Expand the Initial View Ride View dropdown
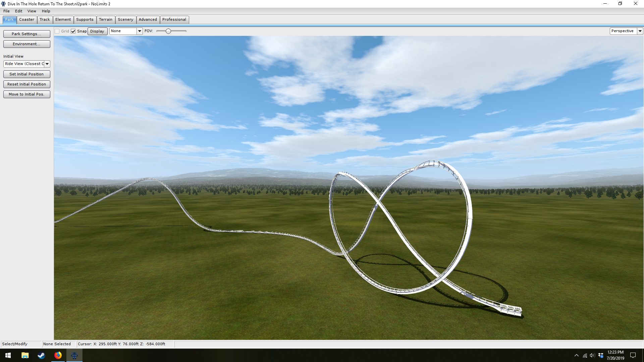Viewport: 644px width, 362px height. pos(47,64)
